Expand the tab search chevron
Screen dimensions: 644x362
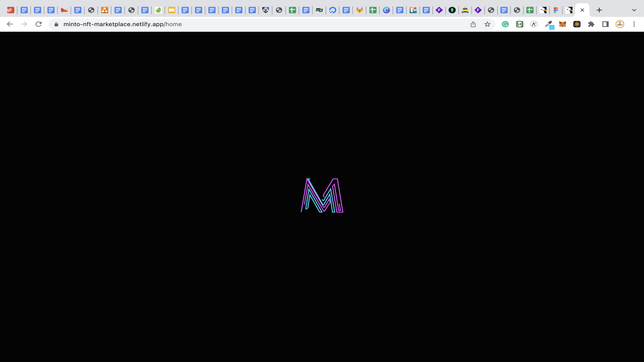point(634,10)
